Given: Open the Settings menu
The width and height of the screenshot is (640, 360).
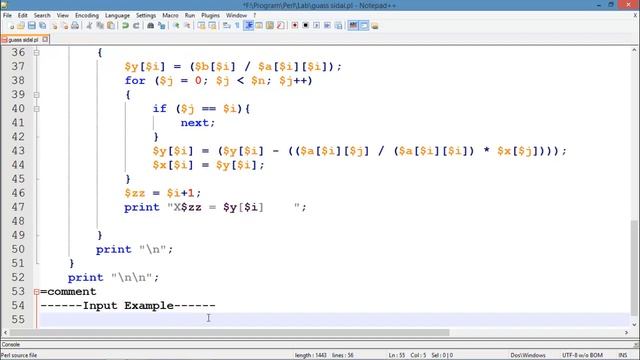Looking at the screenshot, I should 146,16.
